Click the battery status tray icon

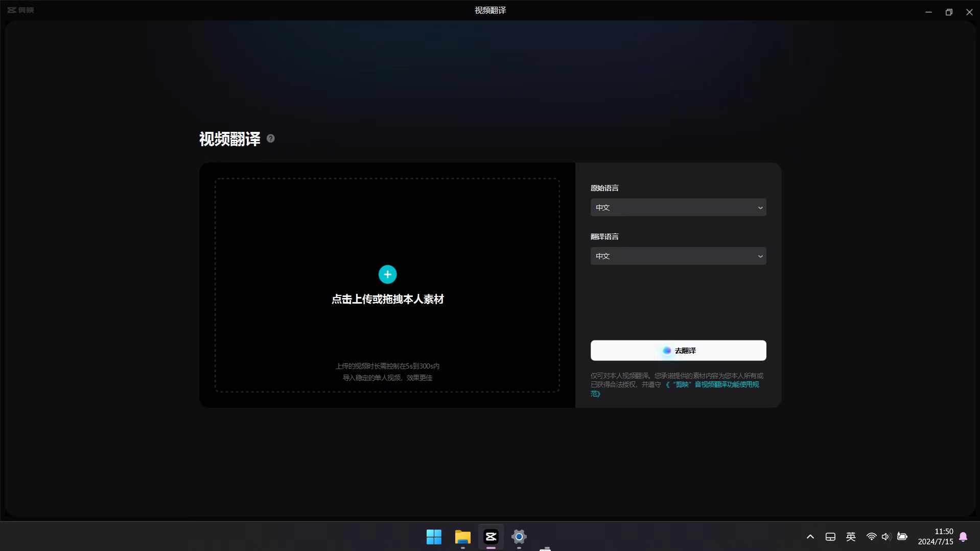click(x=902, y=537)
